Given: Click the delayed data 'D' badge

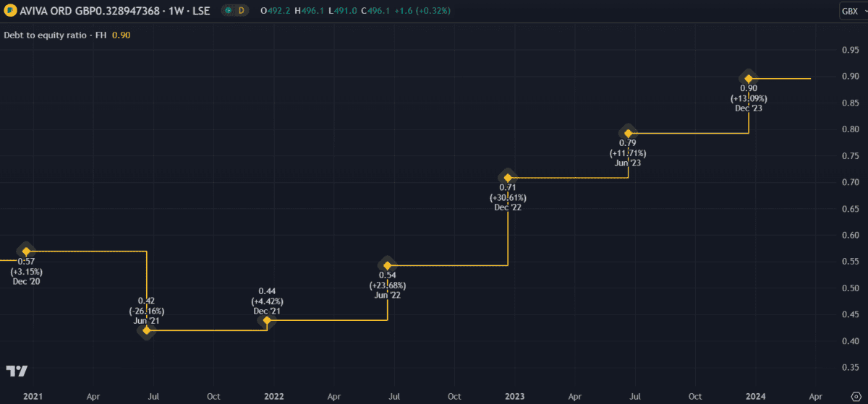Looking at the screenshot, I should [242, 11].
